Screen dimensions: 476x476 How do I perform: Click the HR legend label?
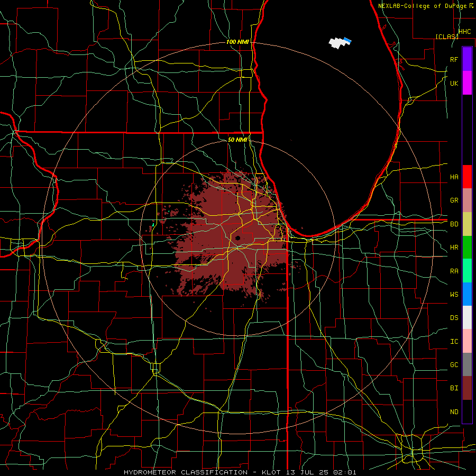tap(454, 248)
